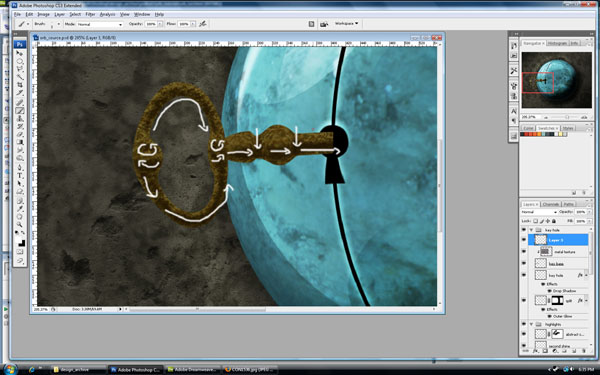Select the Move tool

(x=20, y=53)
